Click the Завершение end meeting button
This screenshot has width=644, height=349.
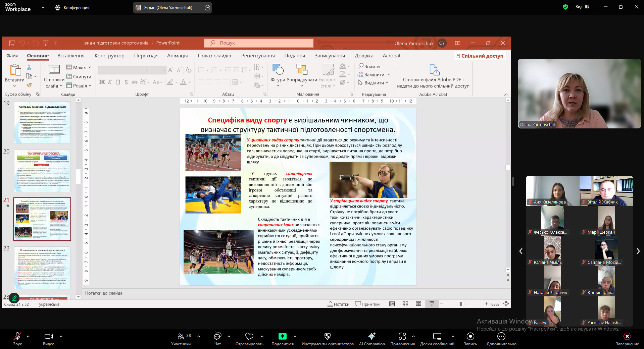[x=627, y=337]
